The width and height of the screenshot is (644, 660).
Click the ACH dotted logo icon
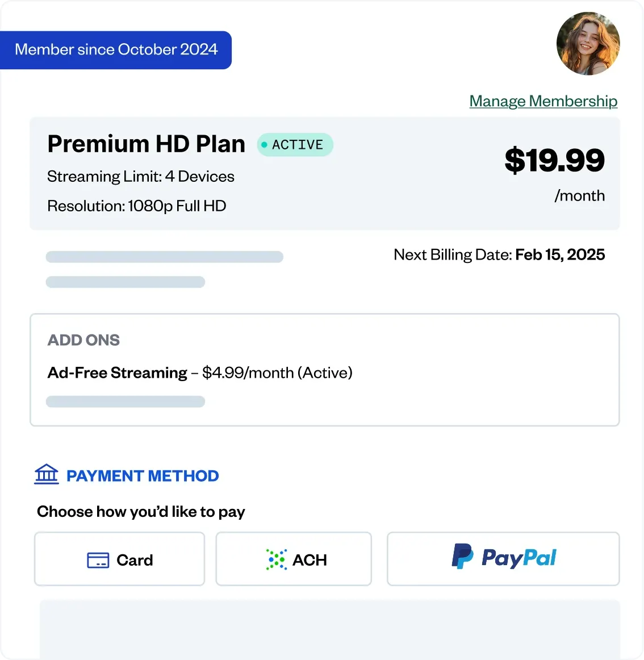tap(277, 559)
